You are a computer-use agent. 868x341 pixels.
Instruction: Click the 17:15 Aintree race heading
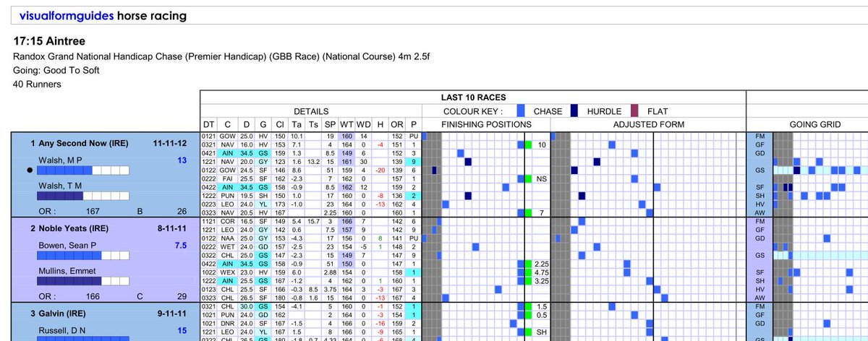click(49, 41)
